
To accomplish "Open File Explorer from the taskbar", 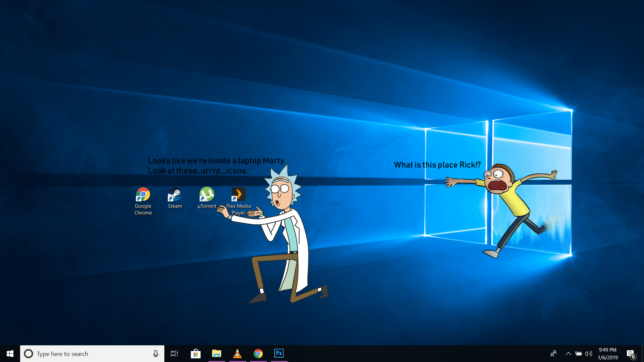I will (216, 354).
